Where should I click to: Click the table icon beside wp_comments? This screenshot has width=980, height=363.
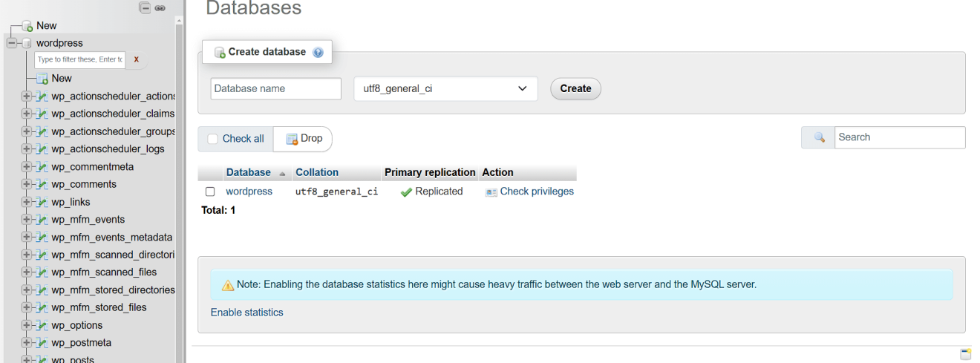43,184
